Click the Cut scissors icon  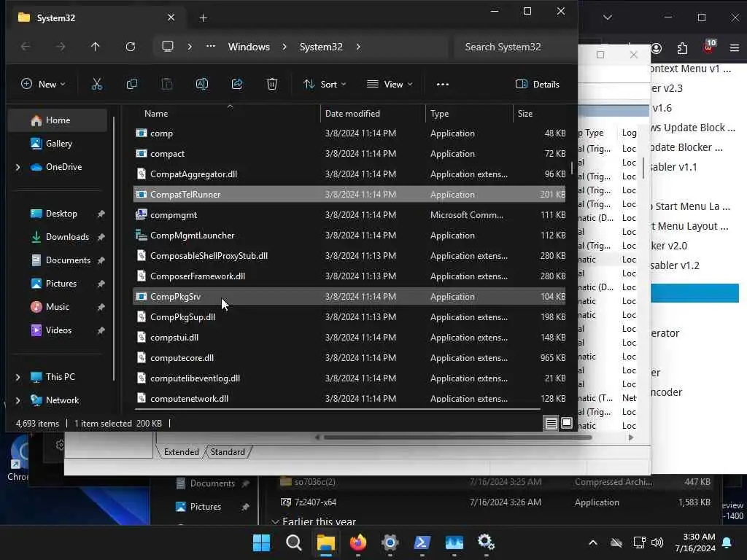[x=97, y=85]
